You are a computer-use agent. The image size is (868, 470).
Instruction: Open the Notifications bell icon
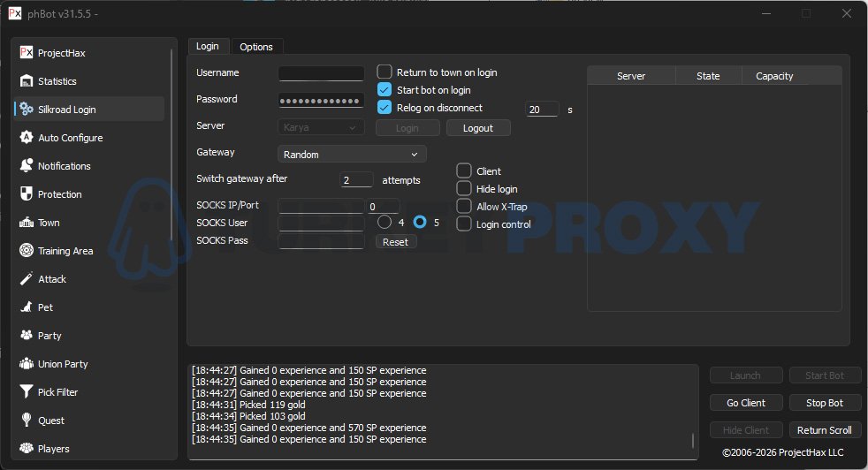(26, 165)
